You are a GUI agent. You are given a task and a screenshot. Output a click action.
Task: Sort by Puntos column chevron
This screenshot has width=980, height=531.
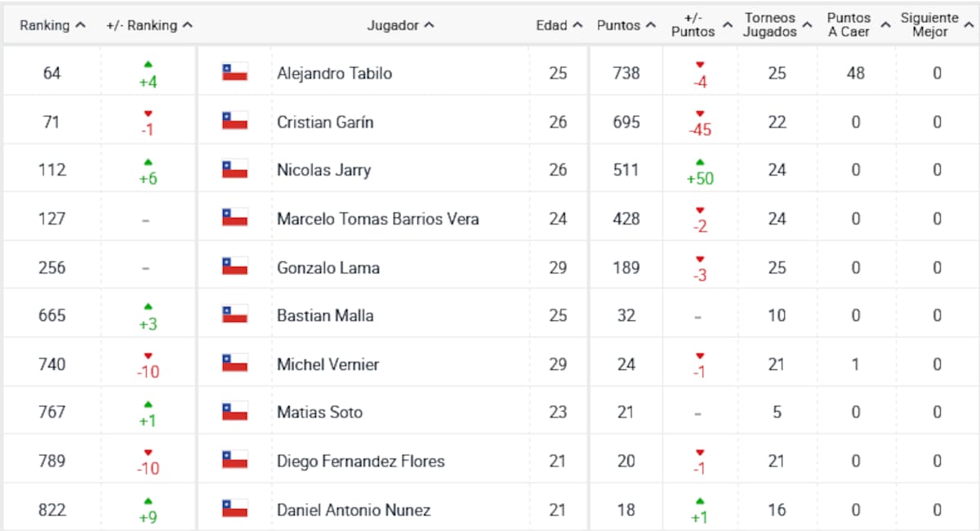pyautogui.click(x=651, y=25)
